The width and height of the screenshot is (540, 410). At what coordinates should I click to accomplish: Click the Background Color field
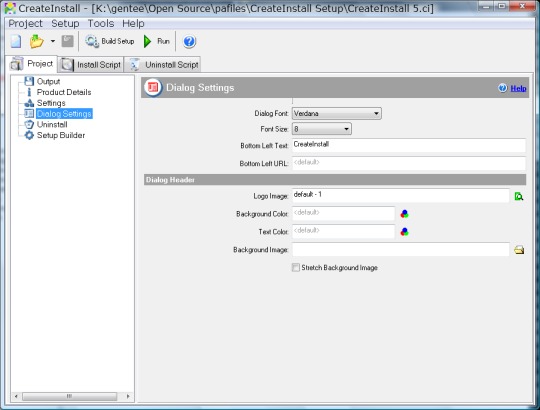[x=343, y=213]
